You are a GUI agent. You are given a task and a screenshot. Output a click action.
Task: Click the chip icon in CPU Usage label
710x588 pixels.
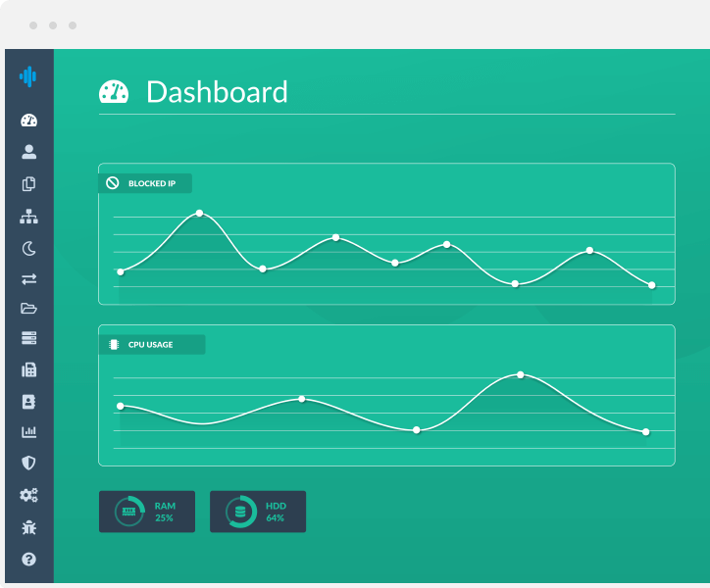[114, 345]
